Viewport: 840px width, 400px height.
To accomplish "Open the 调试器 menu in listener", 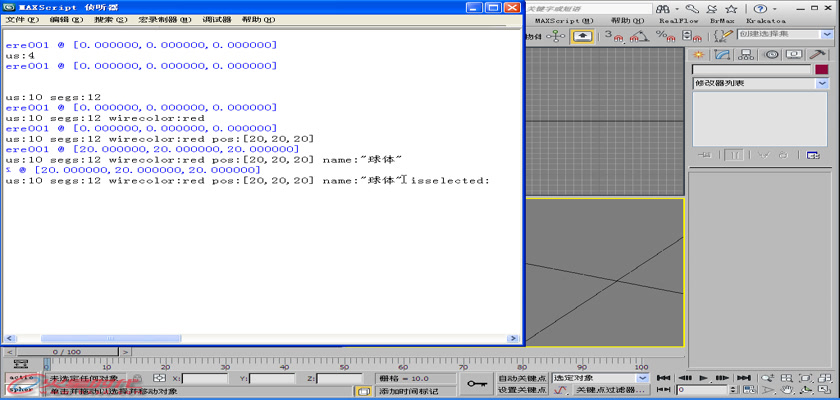I will tap(217, 19).
